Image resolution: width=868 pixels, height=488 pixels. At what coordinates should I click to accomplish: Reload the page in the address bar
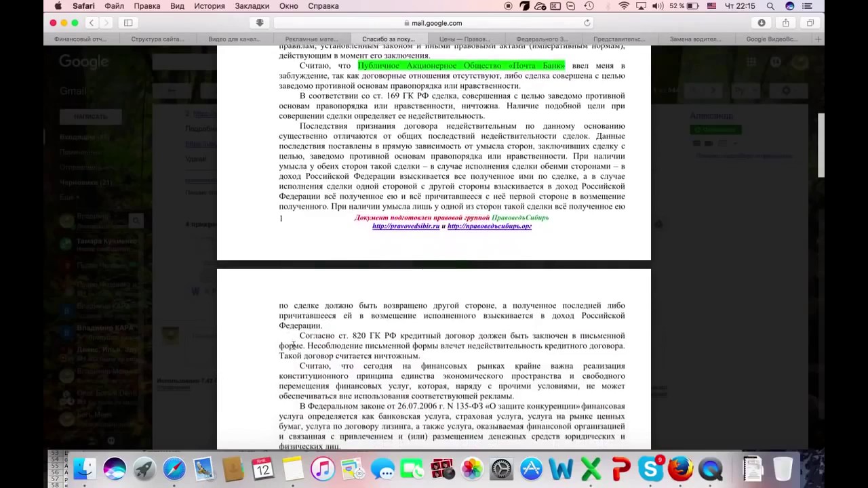(587, 23)
